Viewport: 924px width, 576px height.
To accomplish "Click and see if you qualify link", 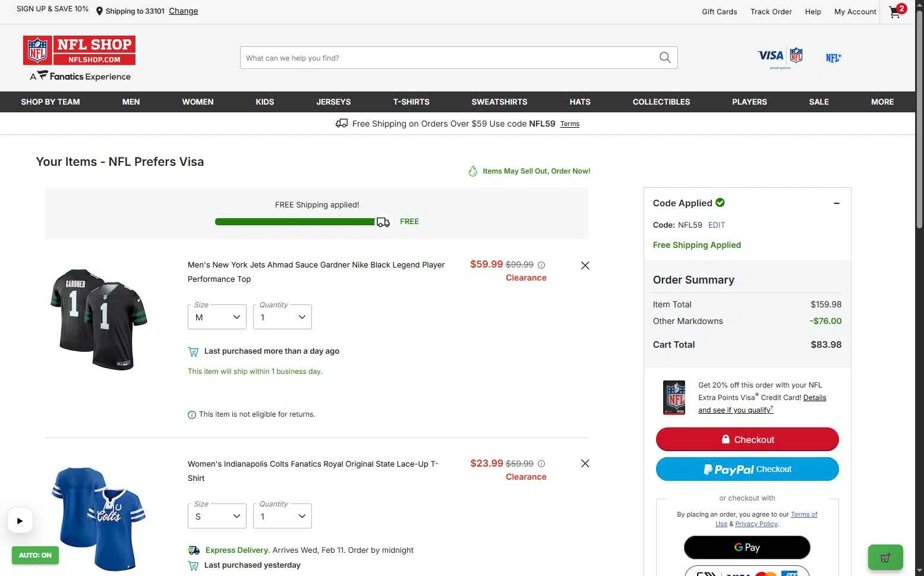I will point(736,410).
